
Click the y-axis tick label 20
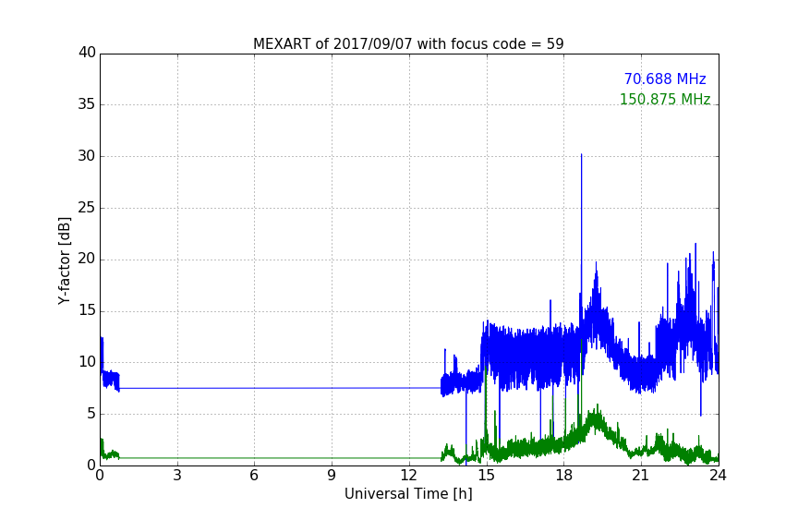87,259
